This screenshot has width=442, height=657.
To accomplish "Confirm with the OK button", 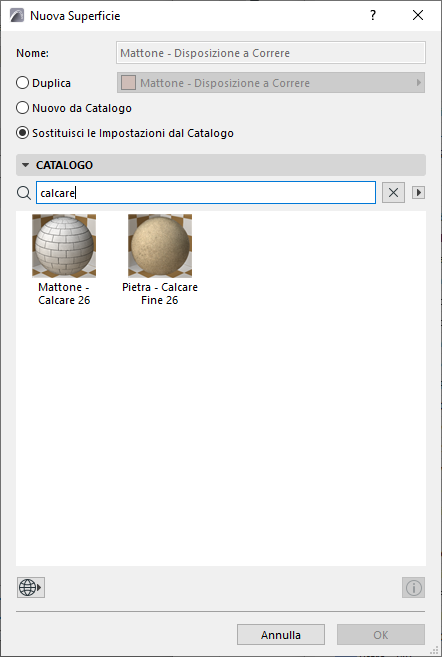I will (x=381, y=635).
